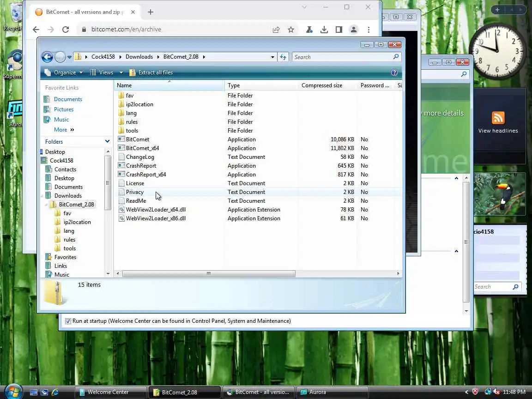Open the Pictures favorite link
532x399 pixels.
tap(64, 109)
